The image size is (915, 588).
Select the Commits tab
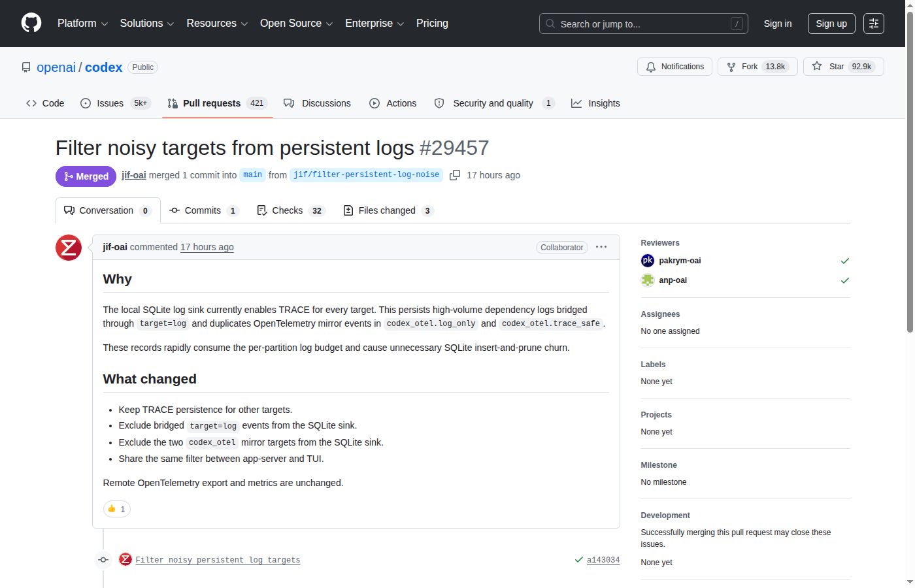click(x=204, y=210)
